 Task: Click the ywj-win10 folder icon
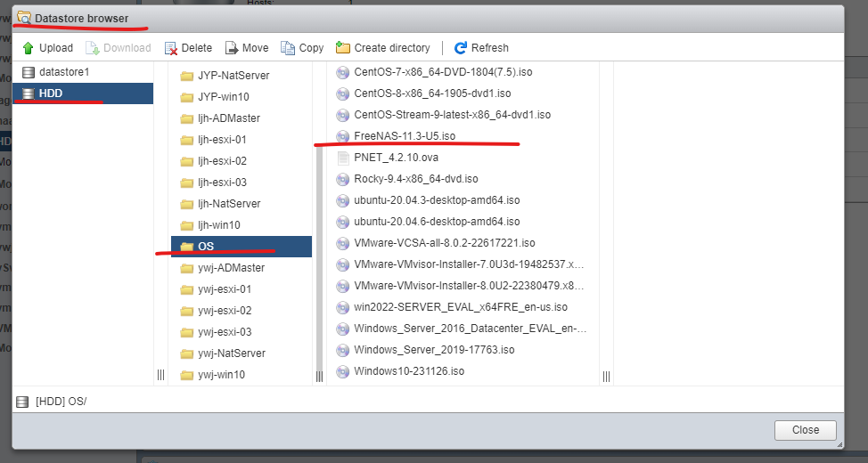click(x=186, y=375)
